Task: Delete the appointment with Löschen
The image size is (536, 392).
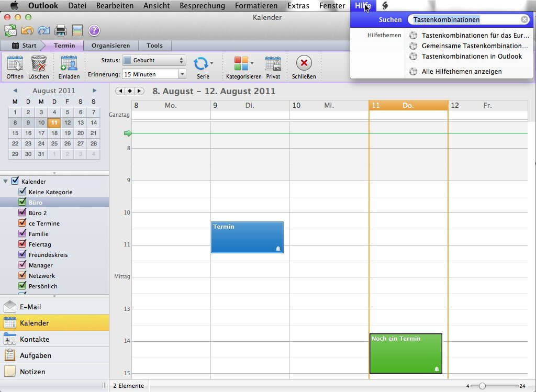Action: pyautogui.click(x=39, y=68)
